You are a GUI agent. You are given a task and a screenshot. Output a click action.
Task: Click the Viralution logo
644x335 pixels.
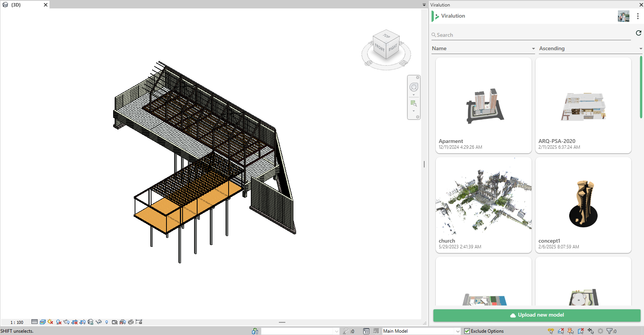435,16
